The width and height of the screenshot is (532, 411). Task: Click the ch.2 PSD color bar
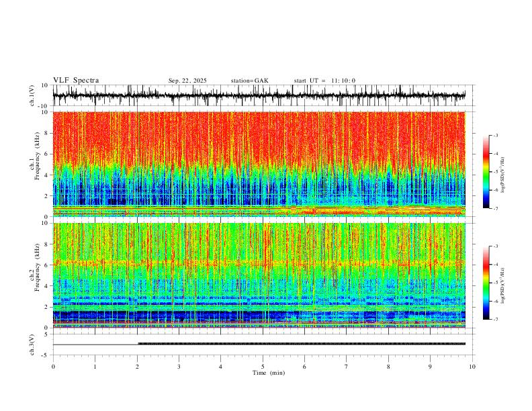coord(486,283)
